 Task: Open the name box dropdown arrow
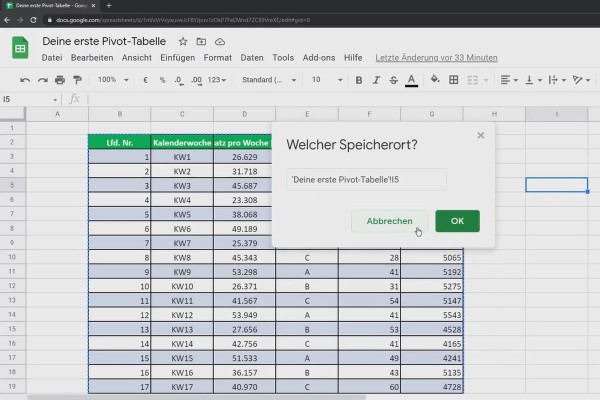click(x=55, y=100)
